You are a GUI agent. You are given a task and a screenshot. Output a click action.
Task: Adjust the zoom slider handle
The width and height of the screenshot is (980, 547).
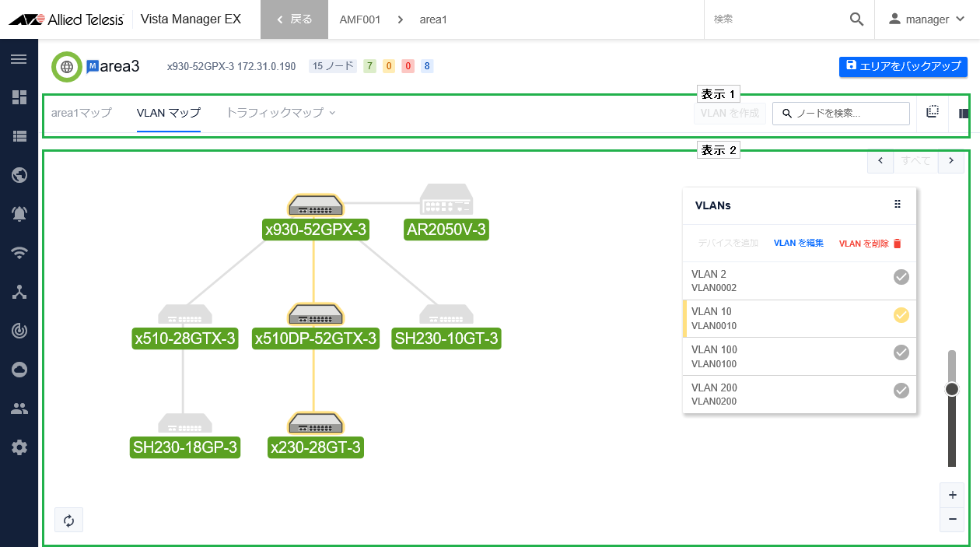point(952,389)
